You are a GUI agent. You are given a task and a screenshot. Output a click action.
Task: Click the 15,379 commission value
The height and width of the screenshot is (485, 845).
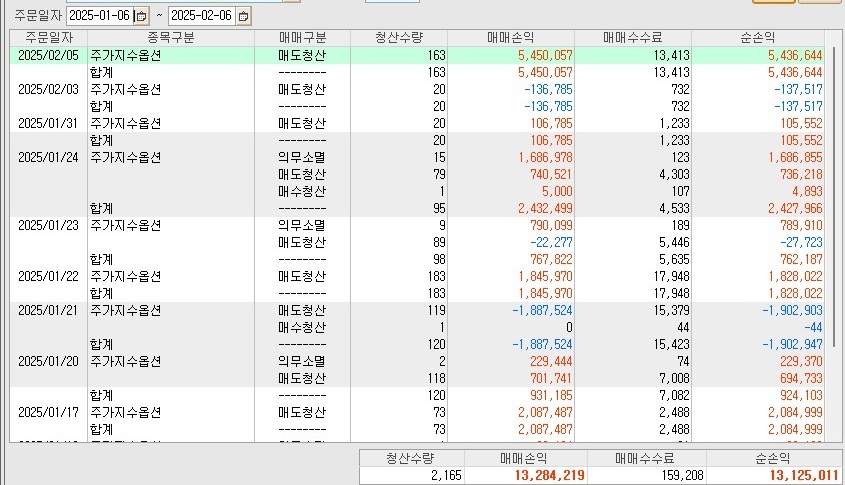click(x=671, y=310)
